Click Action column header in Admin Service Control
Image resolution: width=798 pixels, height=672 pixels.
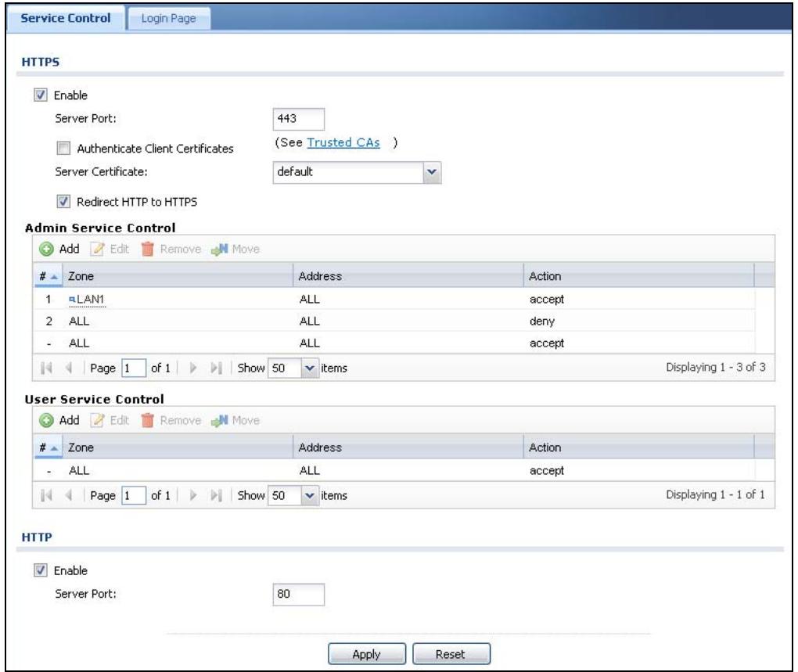pos(638,276)
